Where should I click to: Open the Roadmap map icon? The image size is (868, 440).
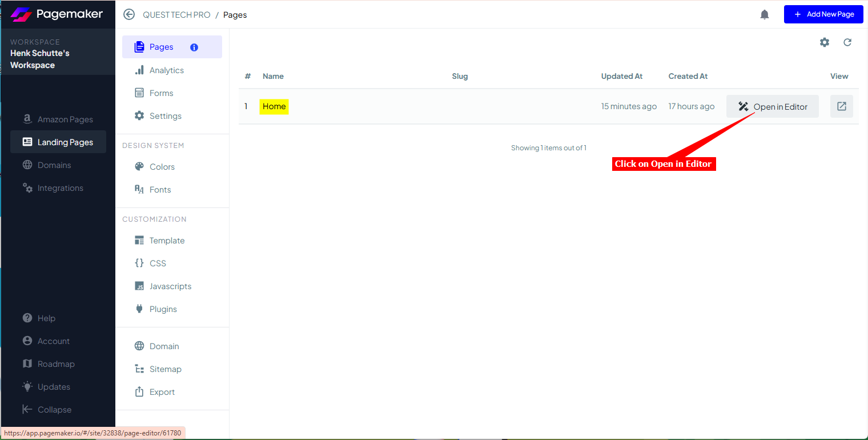[27, 364]
